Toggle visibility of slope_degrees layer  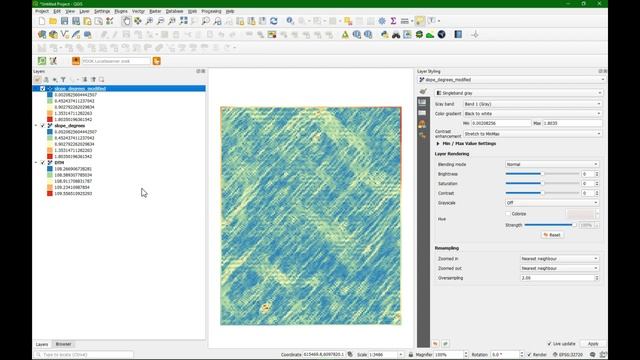click(42, 126)
